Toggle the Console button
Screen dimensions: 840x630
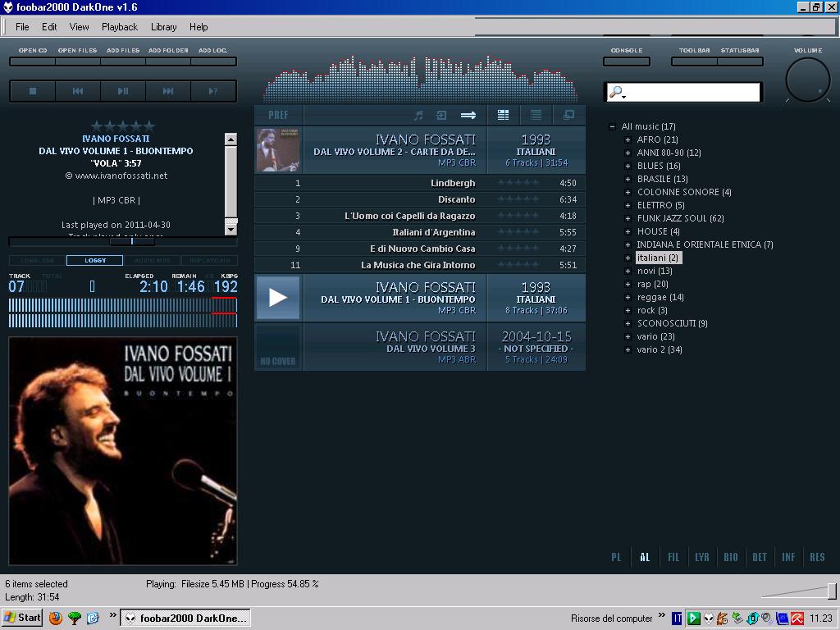627,62
